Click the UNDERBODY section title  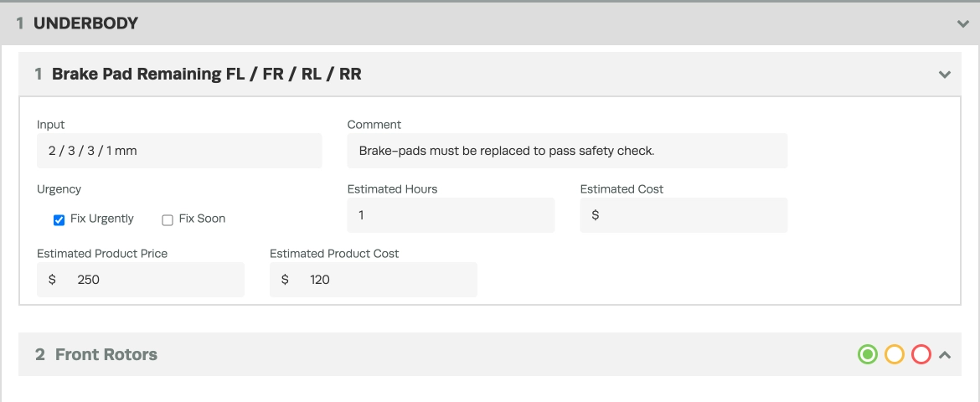pos(85,23)
